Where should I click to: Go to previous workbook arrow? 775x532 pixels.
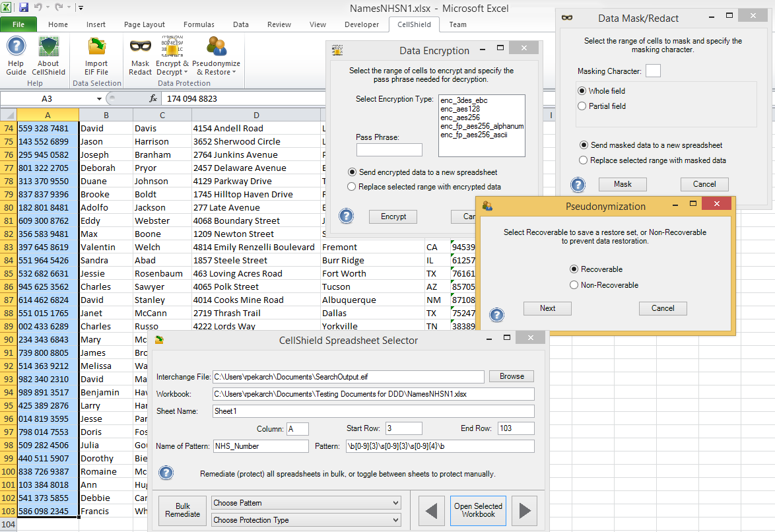(x=432, y=511)
